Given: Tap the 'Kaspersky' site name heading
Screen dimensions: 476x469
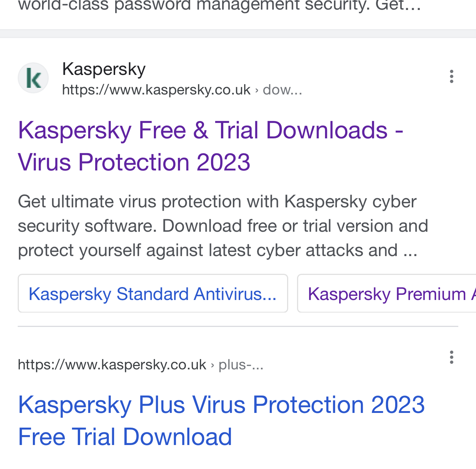Looking at the screenshot, I should coord(104,69).
